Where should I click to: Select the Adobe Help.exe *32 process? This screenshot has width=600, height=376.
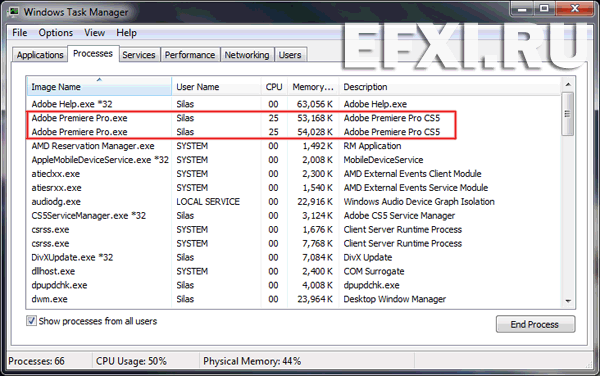[293, 104]
